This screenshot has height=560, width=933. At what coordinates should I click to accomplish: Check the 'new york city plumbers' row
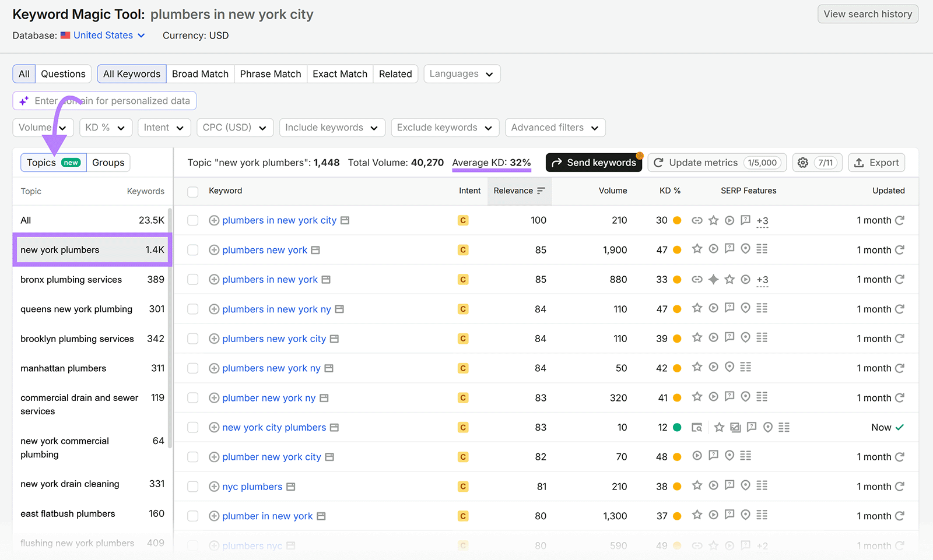pos(193,428)
